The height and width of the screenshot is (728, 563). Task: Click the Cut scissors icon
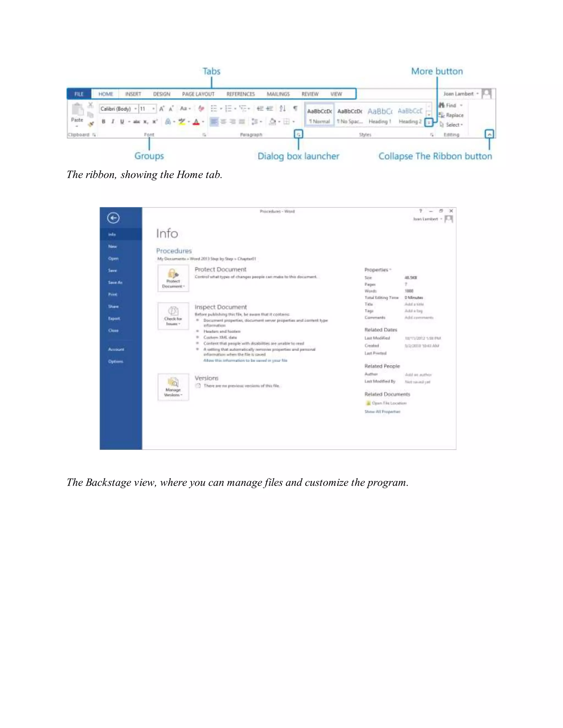90,105
